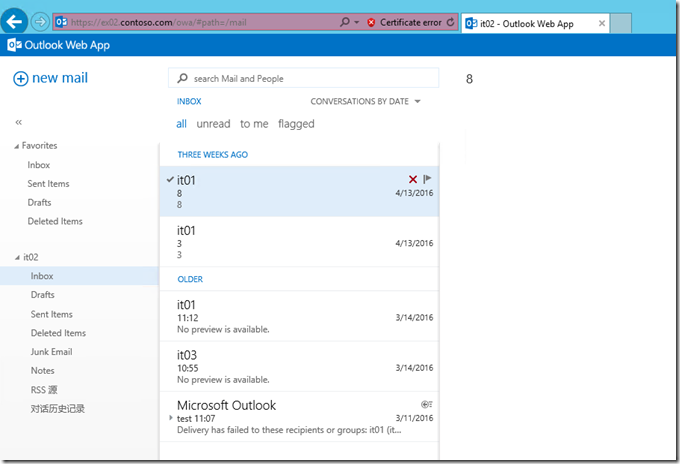
Task: Click the reply status icon on Microsoft Outlook message
Action: point(426,404)
